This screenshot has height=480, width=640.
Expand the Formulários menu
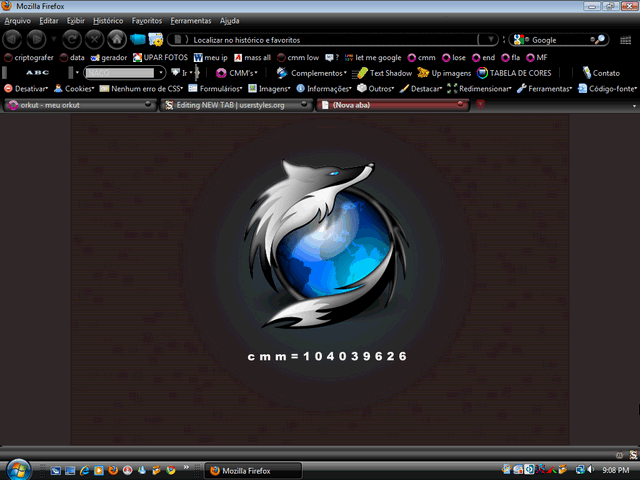pos(215,89)
